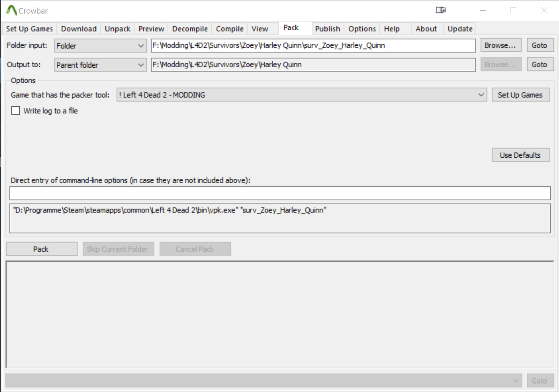This screenshot has height=392, width=559.
Task: Browse for the folder input path
Action: coord(500,45)
